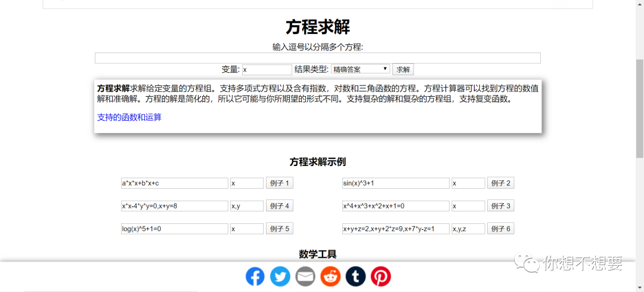
Task: Click the 例子 3 button
Action: tap(501, 205)
